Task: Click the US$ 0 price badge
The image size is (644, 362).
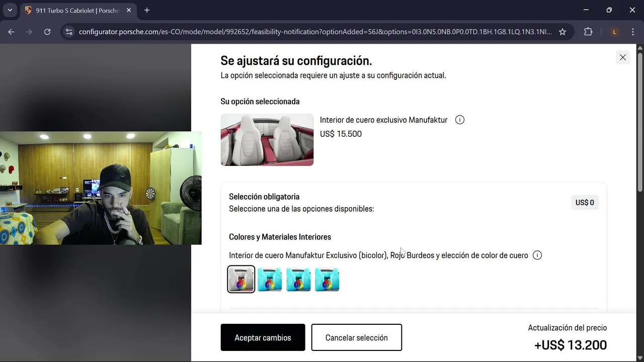Action: pos(585,203)
